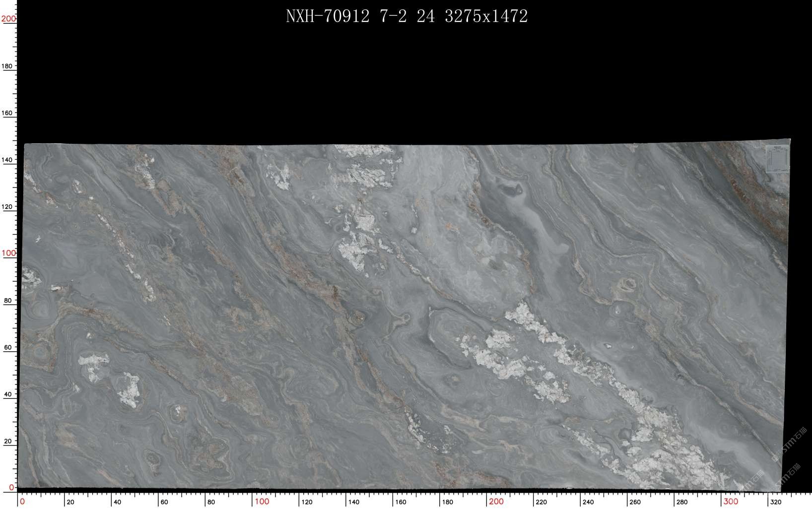
Task: Click the red 100 mark on vertical ruler
Action: [8, 253]
